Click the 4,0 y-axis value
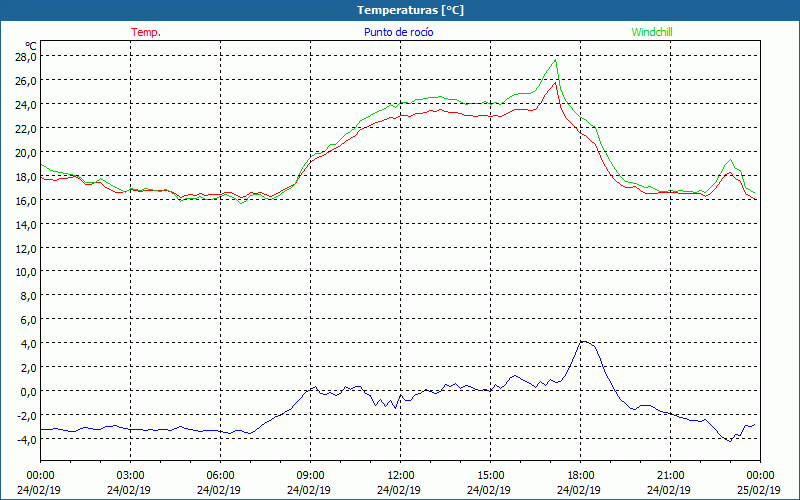The height and width of the screenshot is (500, 800). point(28,343)
